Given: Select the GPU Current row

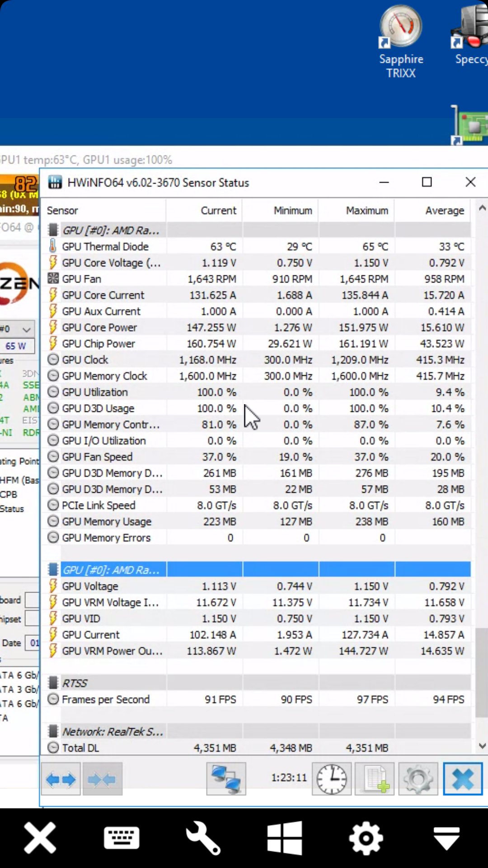Looking at the screenshot, I should pos(256,635).
